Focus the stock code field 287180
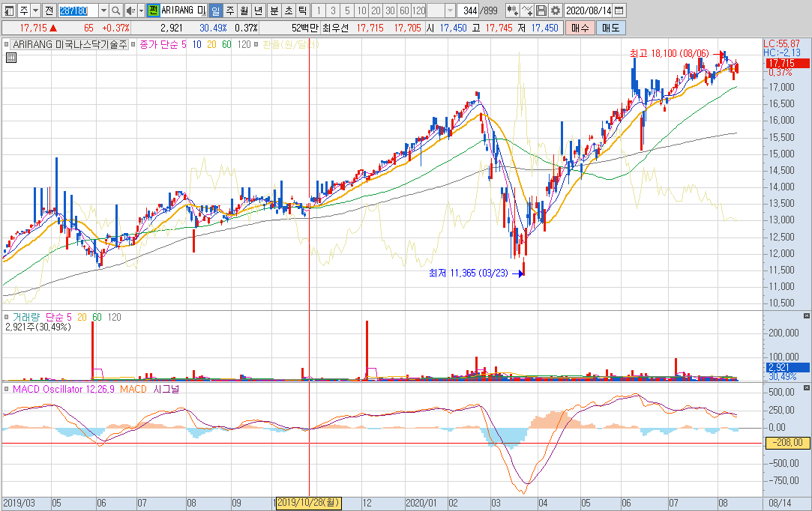 click(77, 10)
